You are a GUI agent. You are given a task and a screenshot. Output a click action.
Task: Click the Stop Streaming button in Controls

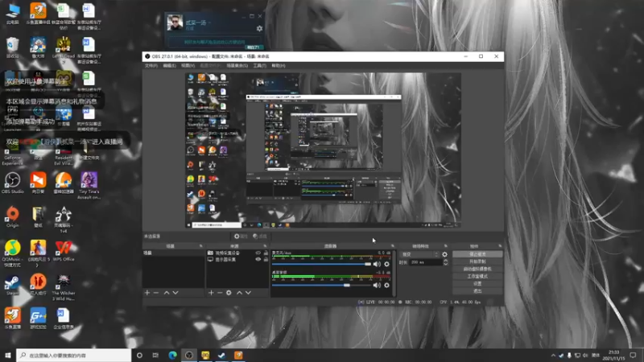click(x=477, y=254)
